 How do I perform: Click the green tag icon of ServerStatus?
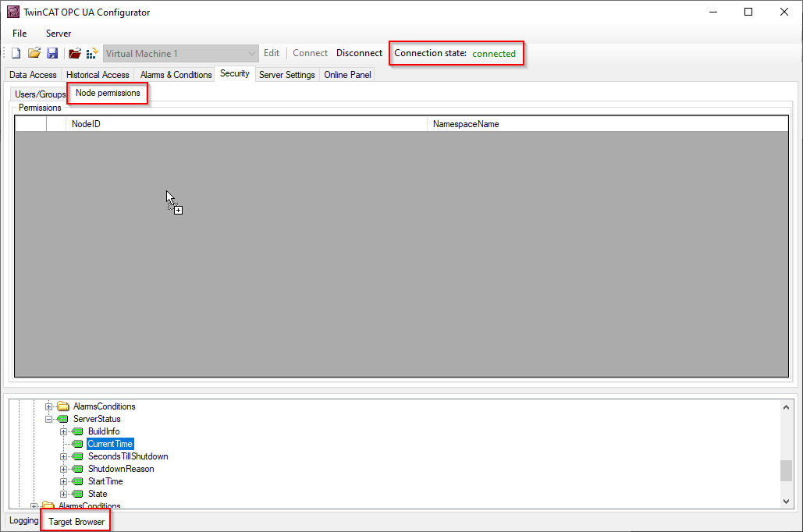coord(62,419)
